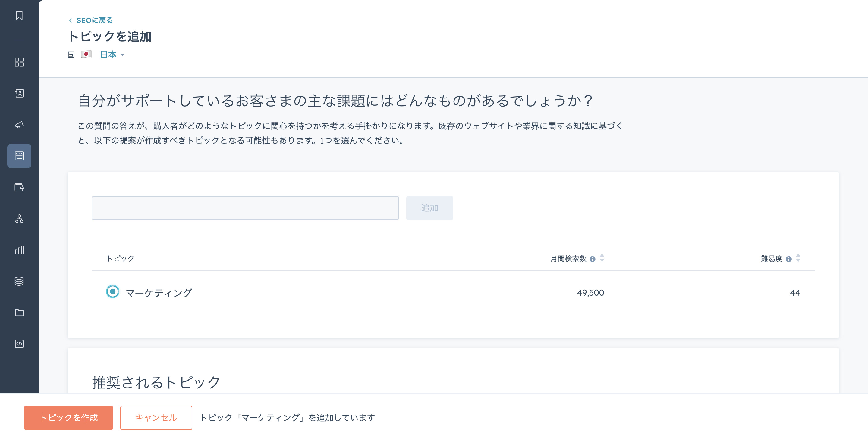Viewport: 868px width, 442px height.
Task: Open the content icon in sidebar
Action: (19, 156)
